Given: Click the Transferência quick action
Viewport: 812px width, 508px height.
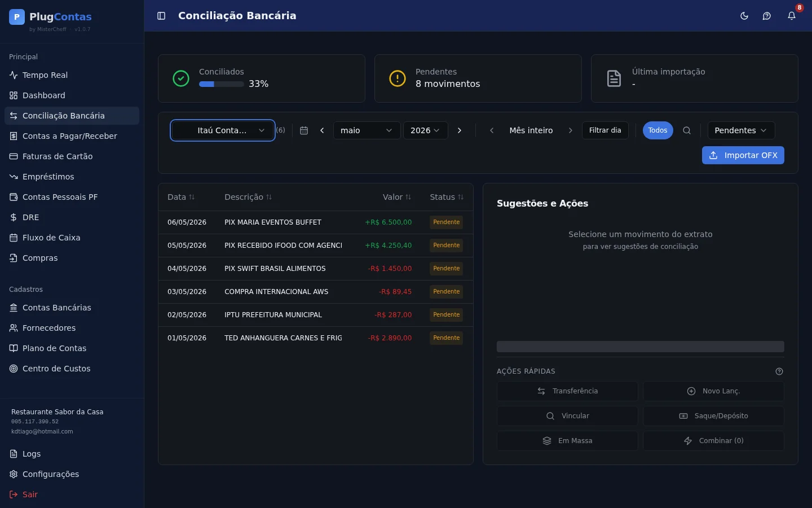Looking at the screenshot, I should [x=567, y=391].
